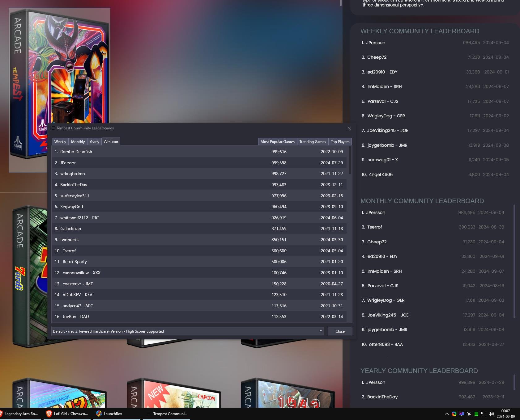Select the wrknghrdmn row

[199, 174]
